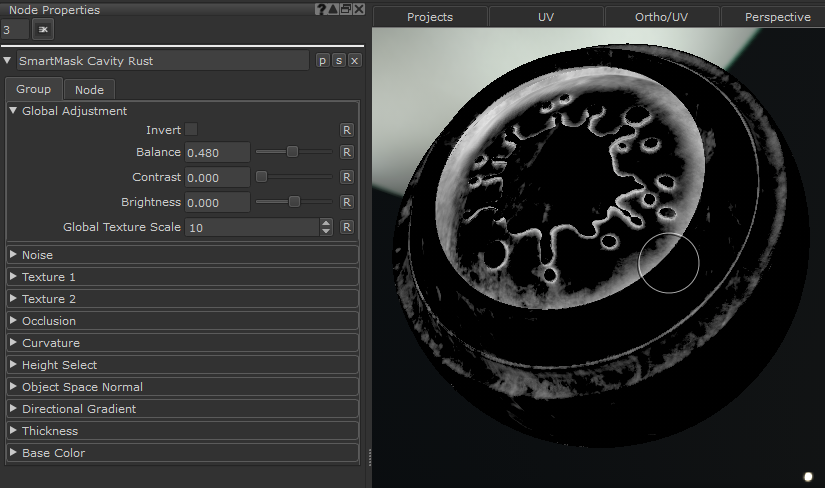
Task: Click the 'x' icon to remove SmartMask Cavity Rust
Action: tap(354, 61)
